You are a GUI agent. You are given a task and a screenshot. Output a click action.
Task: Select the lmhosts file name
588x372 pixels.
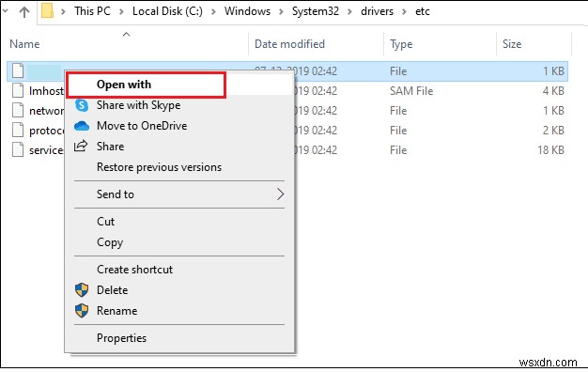(47, 91)
